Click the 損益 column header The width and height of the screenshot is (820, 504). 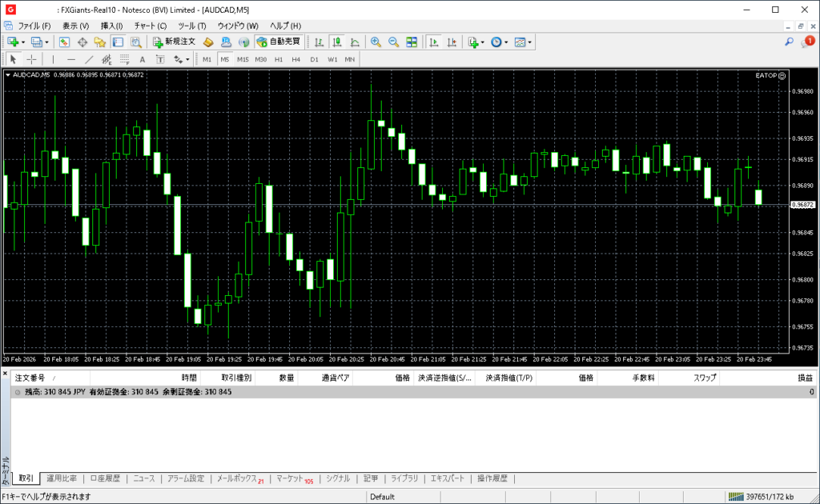click(804, 378)
